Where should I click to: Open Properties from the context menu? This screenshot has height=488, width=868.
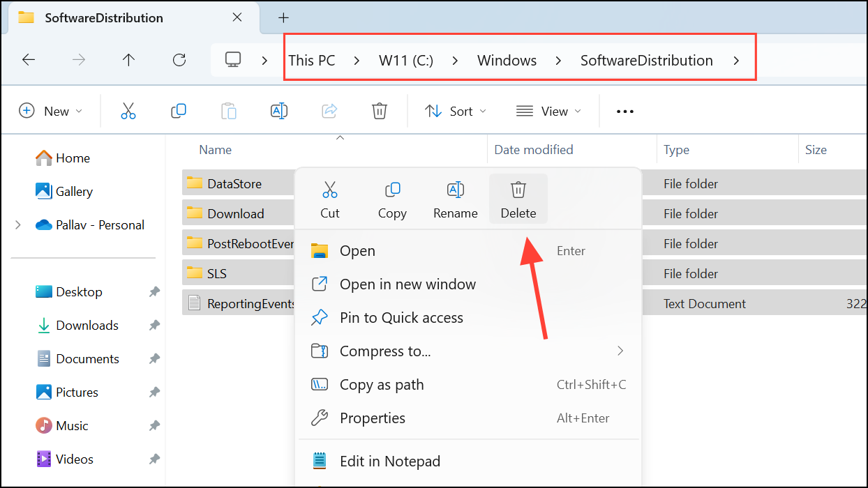[372, 418]
